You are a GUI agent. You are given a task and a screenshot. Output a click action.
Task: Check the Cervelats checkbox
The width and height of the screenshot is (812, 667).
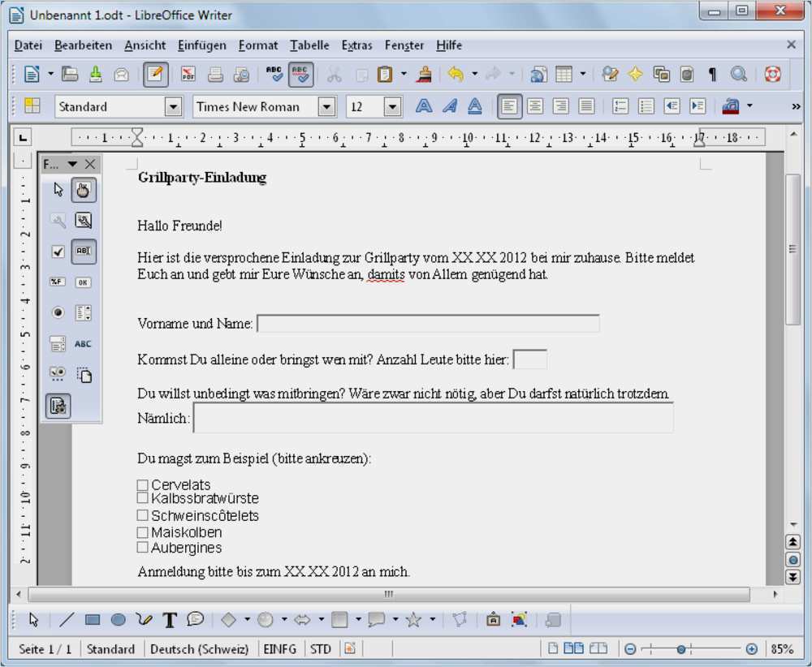click(x=142, y=485)
